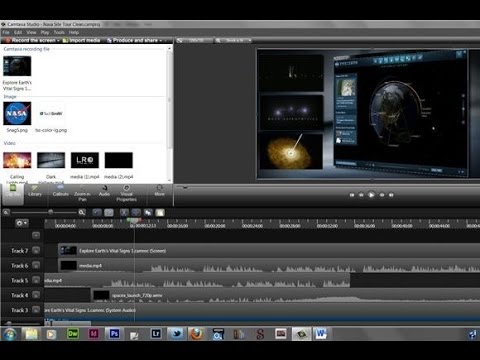The height and width of the screenshot is (360, 480).
Task: Open editing dimensions icon above preview
Action: tap(180, 40)
